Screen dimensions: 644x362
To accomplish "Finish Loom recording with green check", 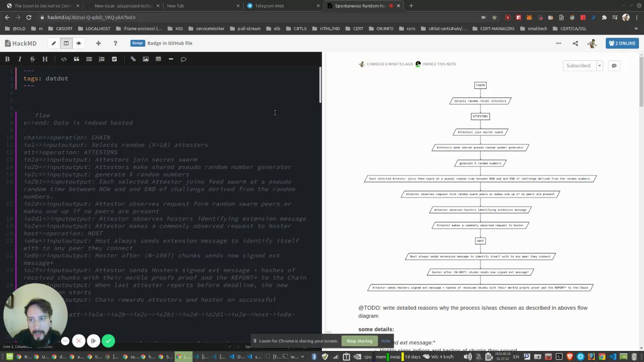I will pyautogui.click(x=108, y=341).
